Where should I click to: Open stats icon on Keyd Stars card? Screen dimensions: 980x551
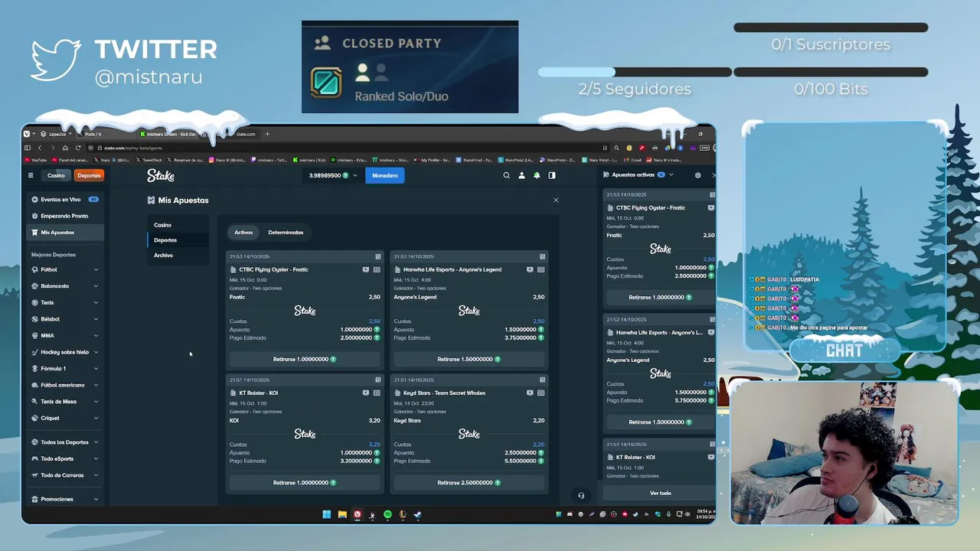coord(541,393)
